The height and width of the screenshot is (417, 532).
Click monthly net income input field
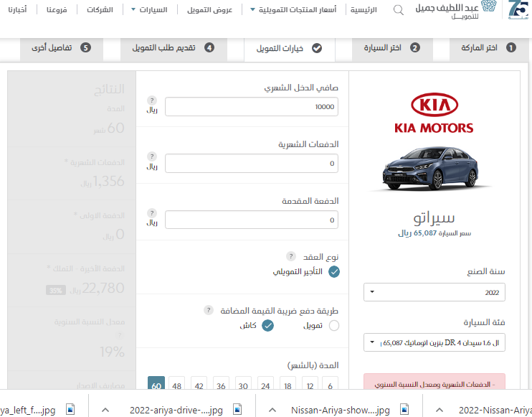(x=252, y=107)
